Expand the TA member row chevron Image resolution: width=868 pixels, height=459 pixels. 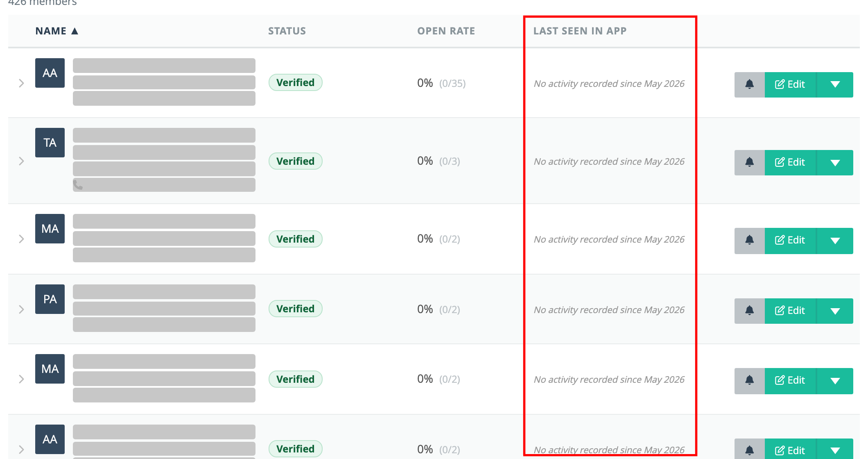(x=21, y=161)
